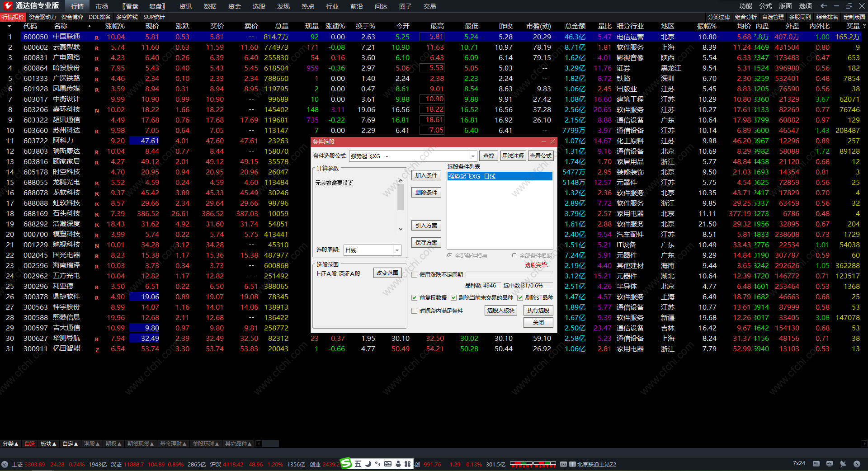Image resolution: width=868 pixels, height=471 pixels.
Task: Open the 选股周期 日线 dropdown
Action: (x=397, y=250)
